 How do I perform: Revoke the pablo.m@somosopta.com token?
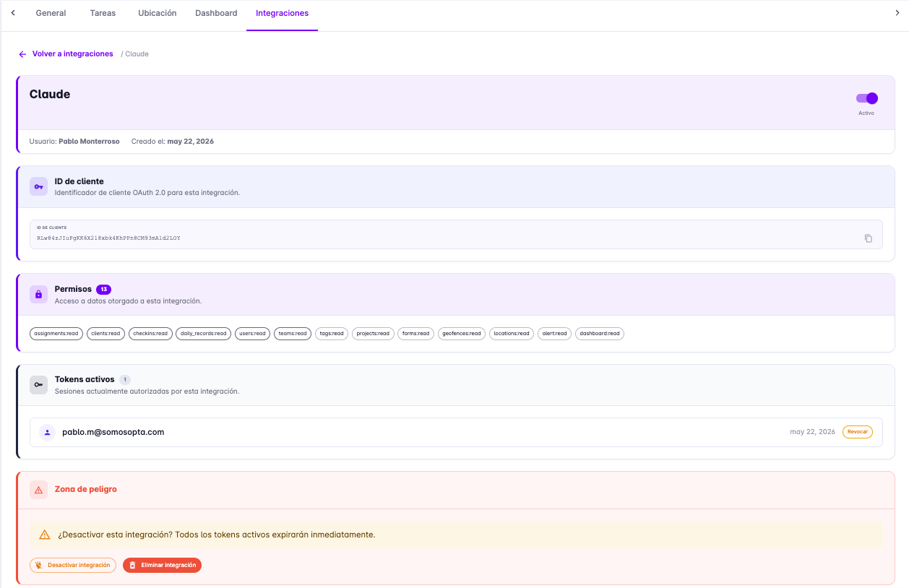coord(858,432)
